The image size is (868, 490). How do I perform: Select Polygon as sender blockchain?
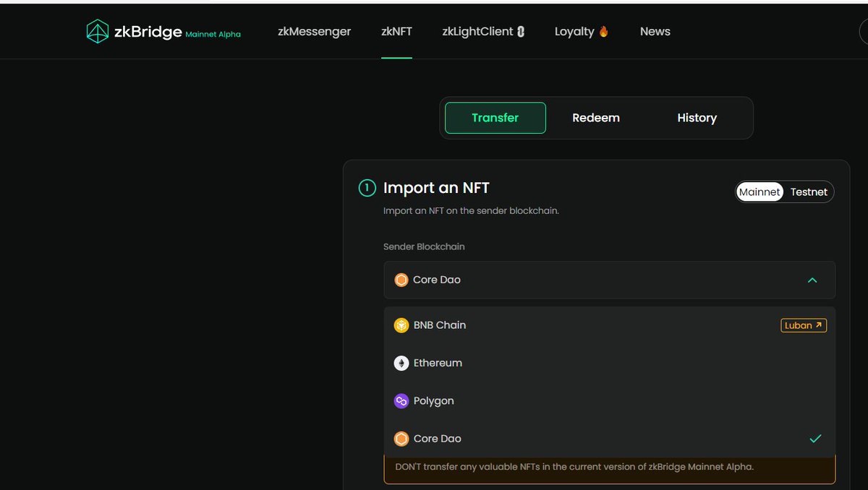tap(610, 400)
